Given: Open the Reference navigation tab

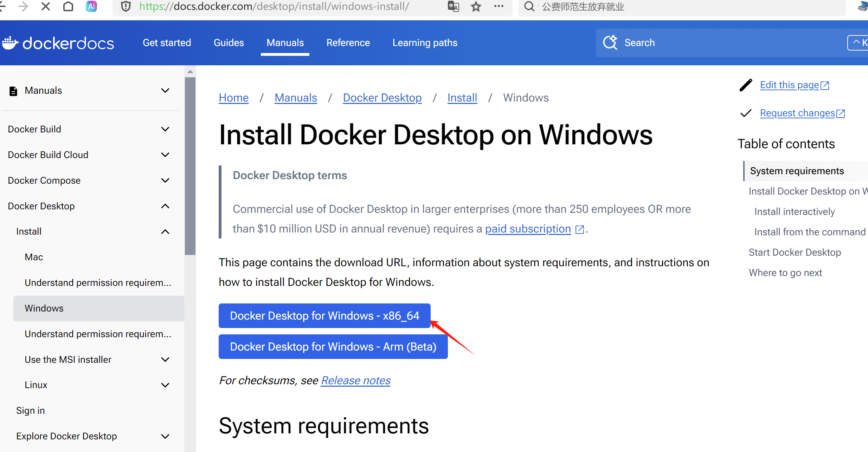Looking at the screenshot, I should (348, 43).
